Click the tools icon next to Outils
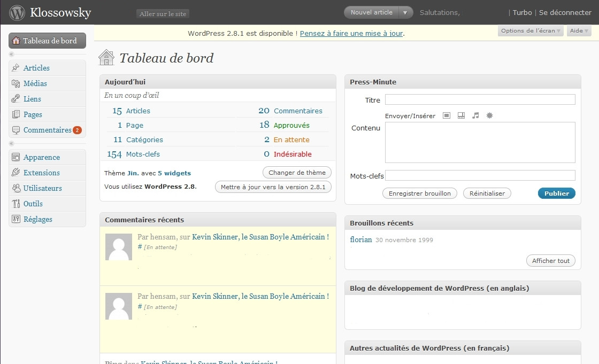Screen dimensions: 599x364 pos(16,204)
